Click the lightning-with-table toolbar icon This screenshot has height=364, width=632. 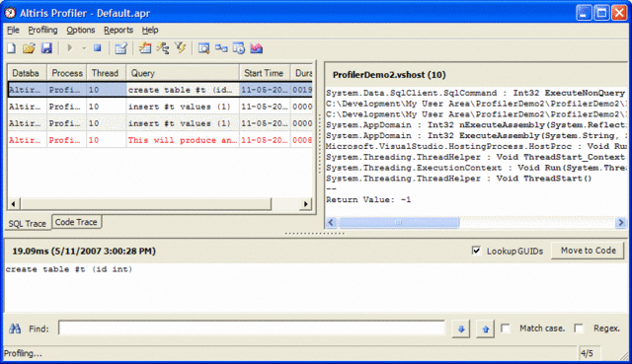tap(145, 48)
